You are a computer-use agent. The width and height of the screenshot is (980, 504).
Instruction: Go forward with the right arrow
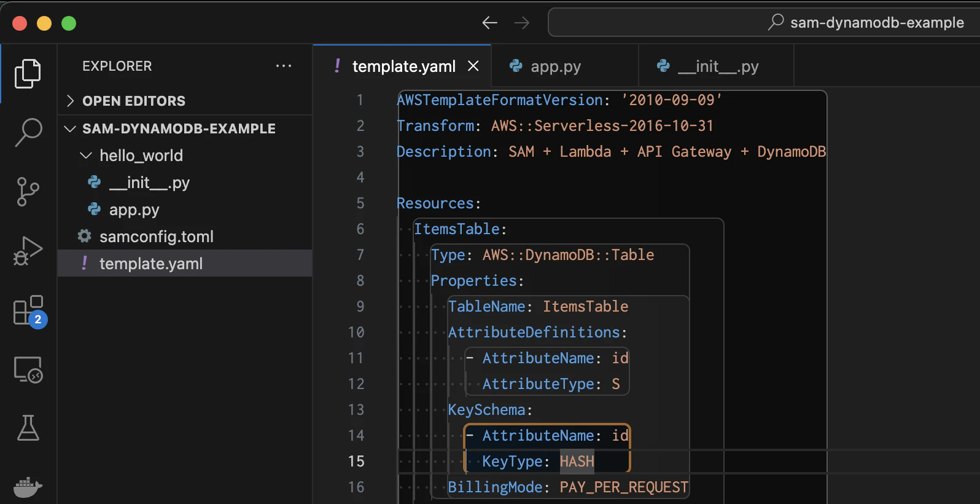[522, 23]
